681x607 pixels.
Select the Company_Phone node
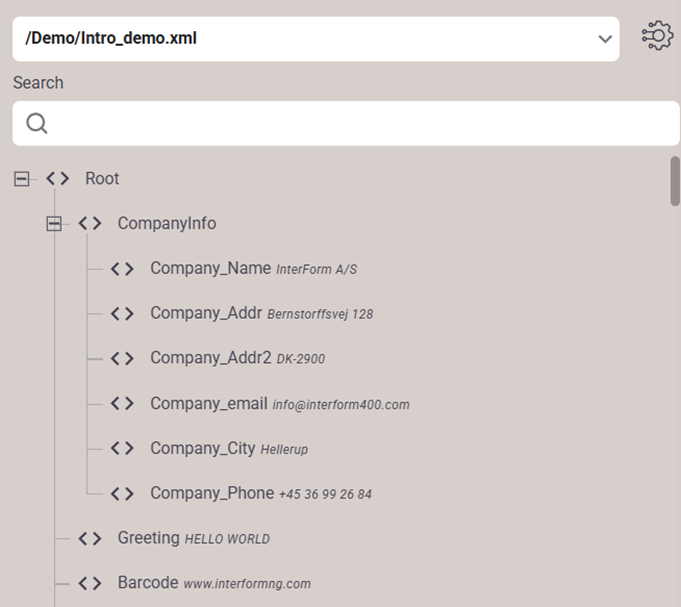pos(212,493)
